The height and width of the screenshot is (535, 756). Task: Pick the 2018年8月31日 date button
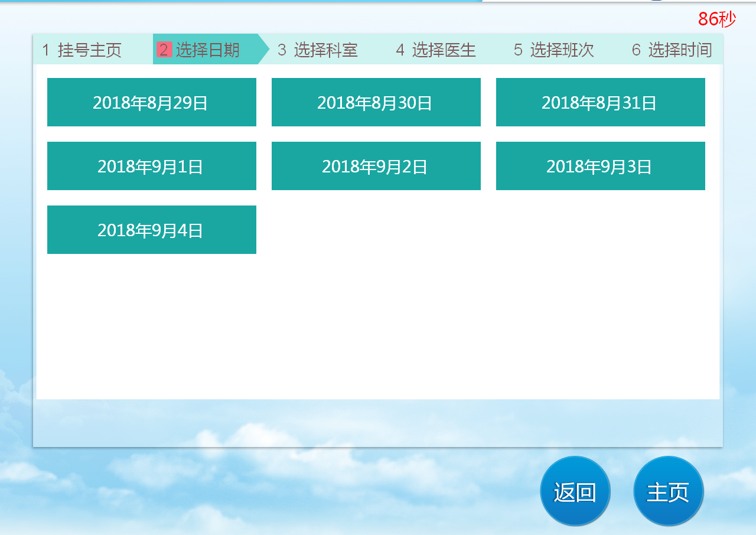600,102
